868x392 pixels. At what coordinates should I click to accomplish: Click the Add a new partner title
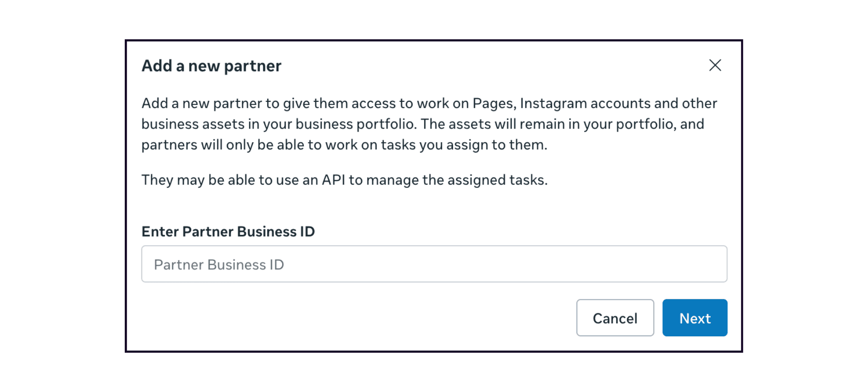point(211,66)
